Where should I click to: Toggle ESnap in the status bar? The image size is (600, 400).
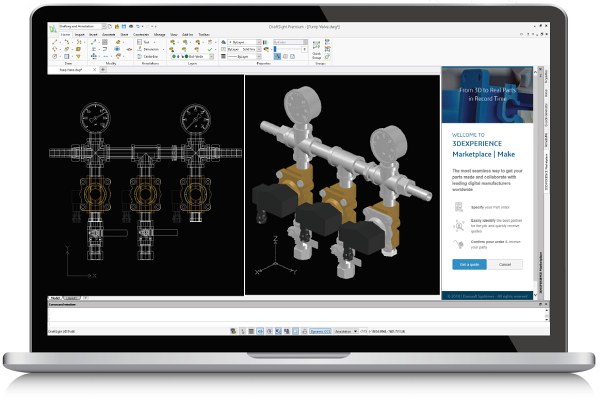[x=278, y=331]
